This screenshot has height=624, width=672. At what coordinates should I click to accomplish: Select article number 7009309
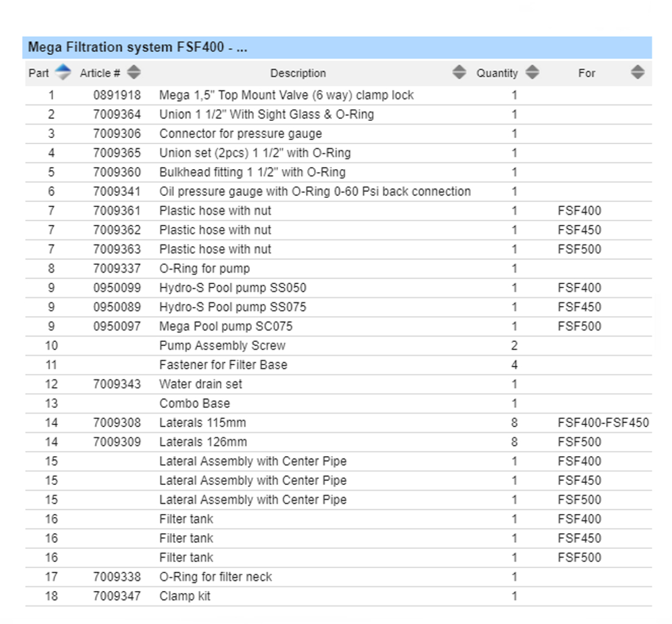[x=117, y=442]
